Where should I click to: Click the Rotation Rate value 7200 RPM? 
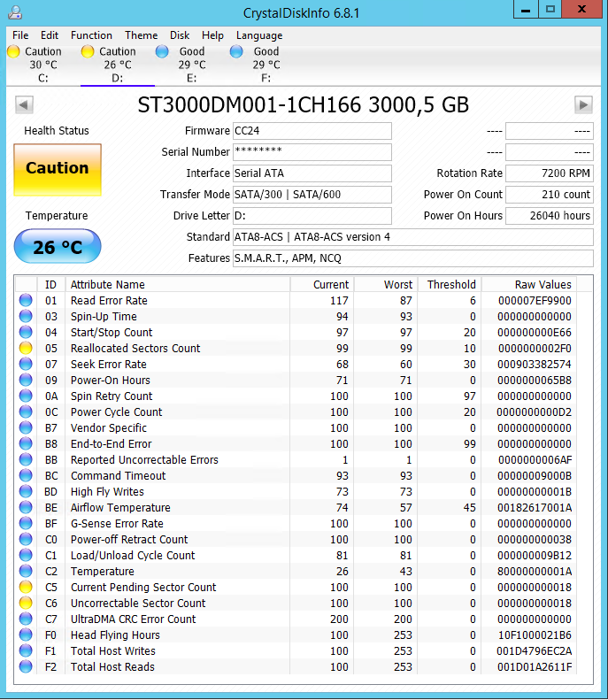click(550, 173)
